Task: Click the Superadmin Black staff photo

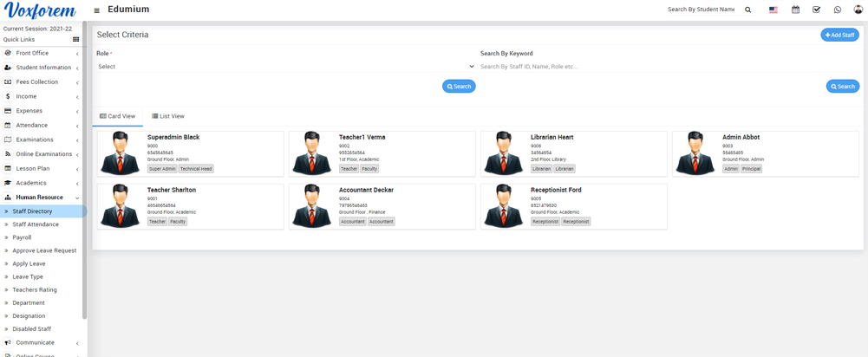Action: [121, 153]
